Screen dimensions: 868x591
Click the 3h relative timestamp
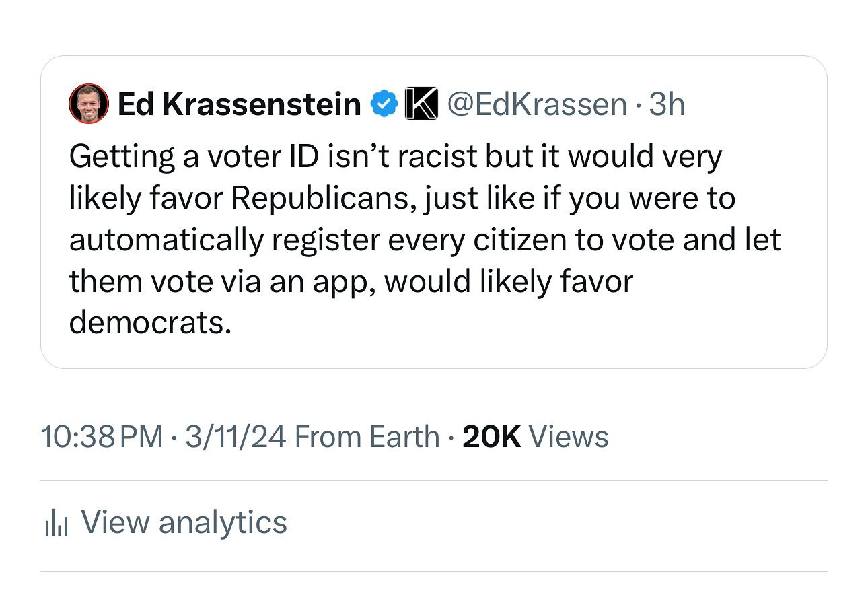pos(666,104)
